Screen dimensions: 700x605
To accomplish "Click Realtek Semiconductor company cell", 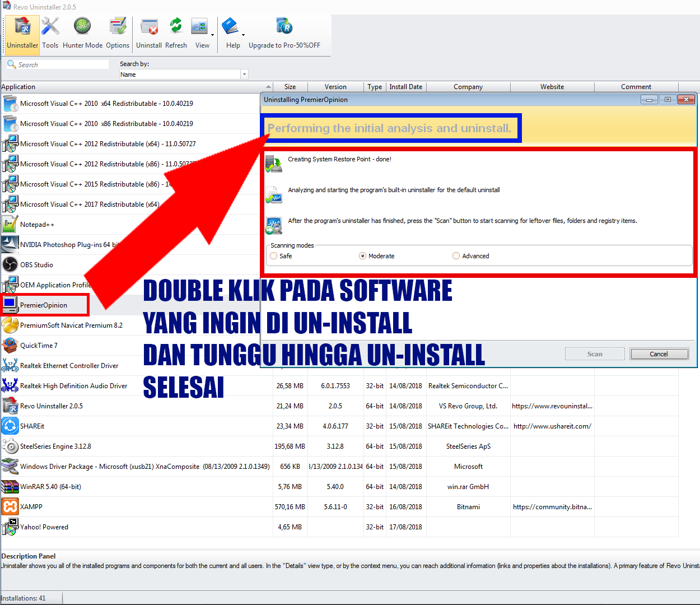I will pos(468,386).
